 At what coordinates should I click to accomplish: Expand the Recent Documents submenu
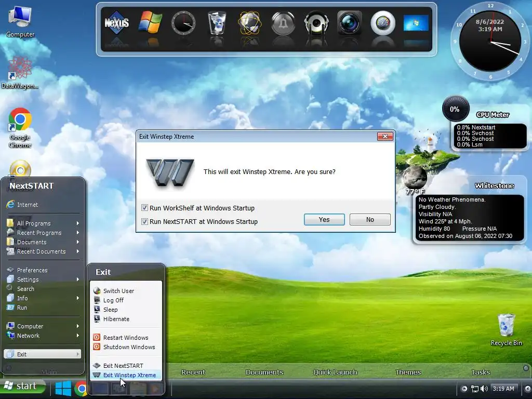click(x=43, y=251)
